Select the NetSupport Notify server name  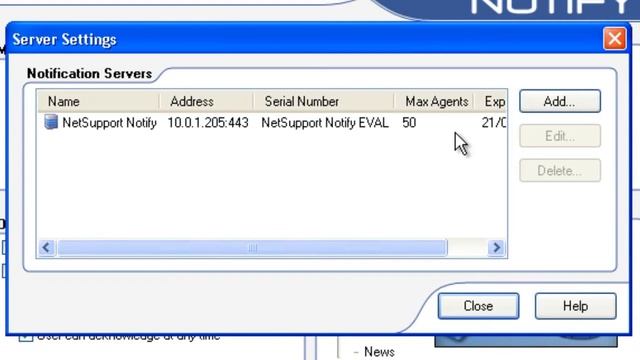point(109,122)
